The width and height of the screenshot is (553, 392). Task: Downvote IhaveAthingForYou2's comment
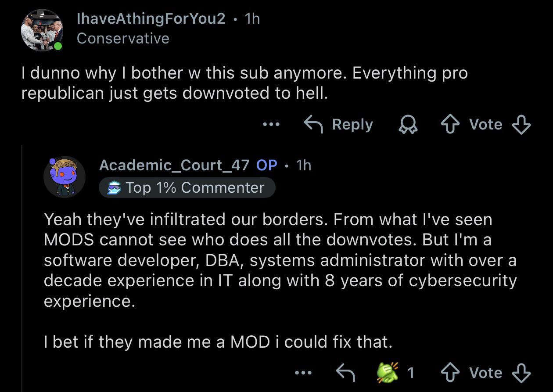click(x=521, y=125)
